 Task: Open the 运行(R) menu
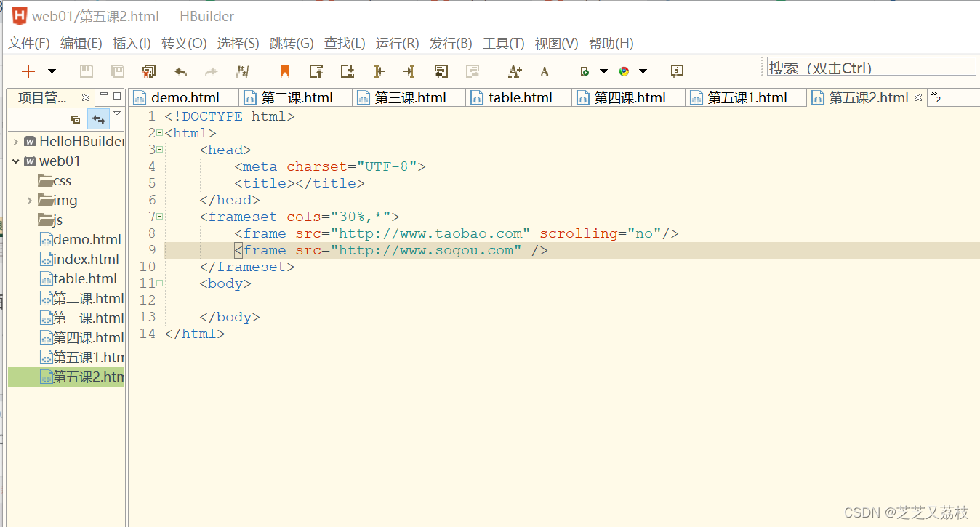click(x=398, y=44)
